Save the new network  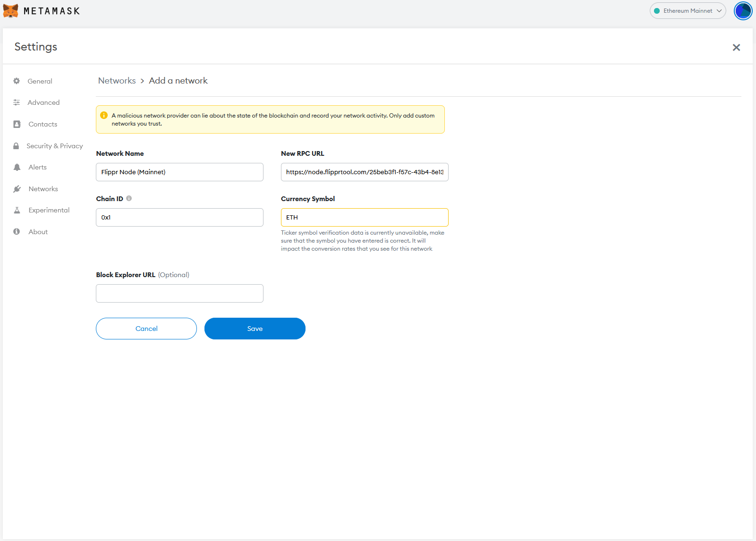click(x=255, y=329)
